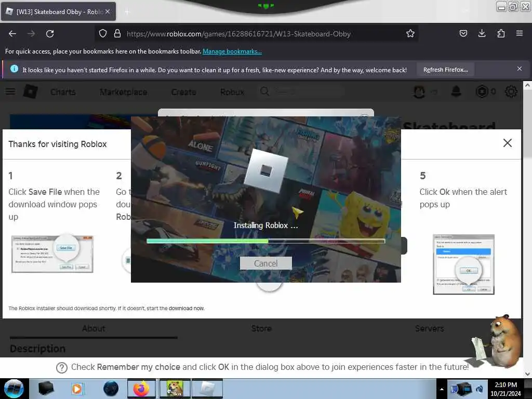Click the Roblox installer logo

coord(265,170)
